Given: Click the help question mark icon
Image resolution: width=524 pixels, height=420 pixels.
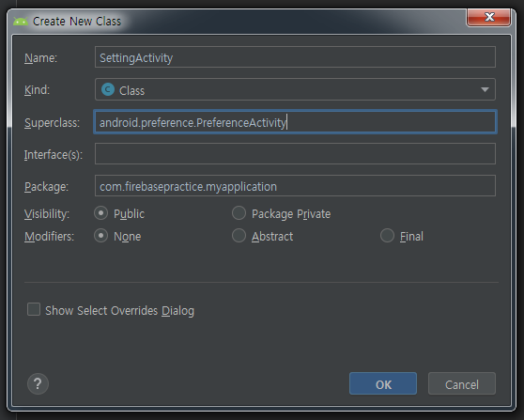Looking at the screenshot, I should 38,383.
